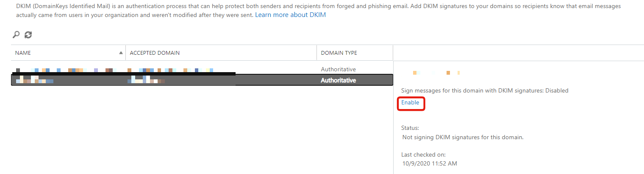Screen dimensions: 644x174
Task: Select the first domain row by its name
Action: 68,70
